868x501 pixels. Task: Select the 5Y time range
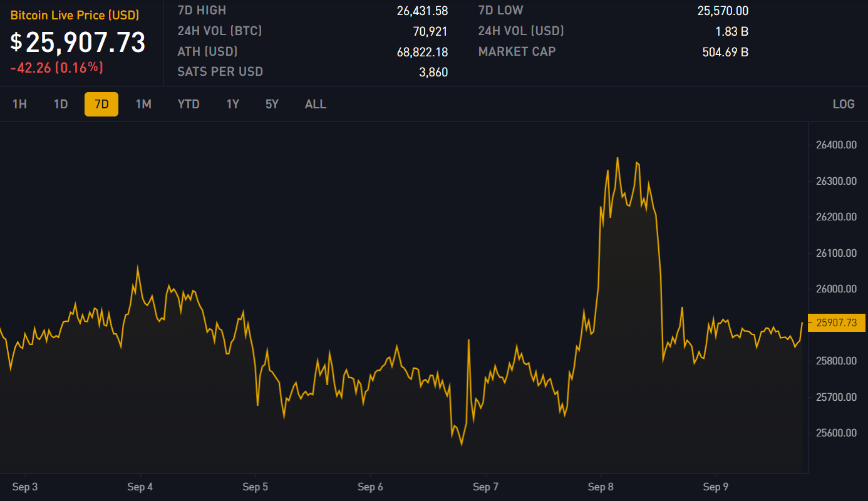pyautogui.click(x=272, y=104)
